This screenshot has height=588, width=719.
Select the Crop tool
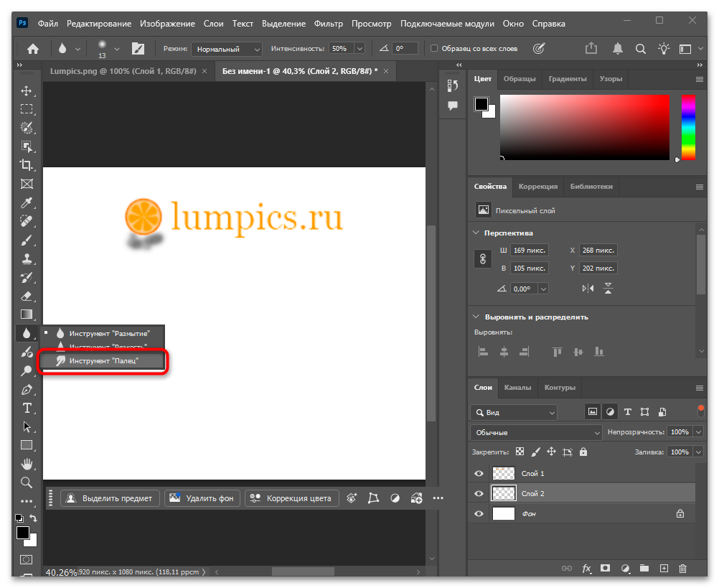coord(27,165)
